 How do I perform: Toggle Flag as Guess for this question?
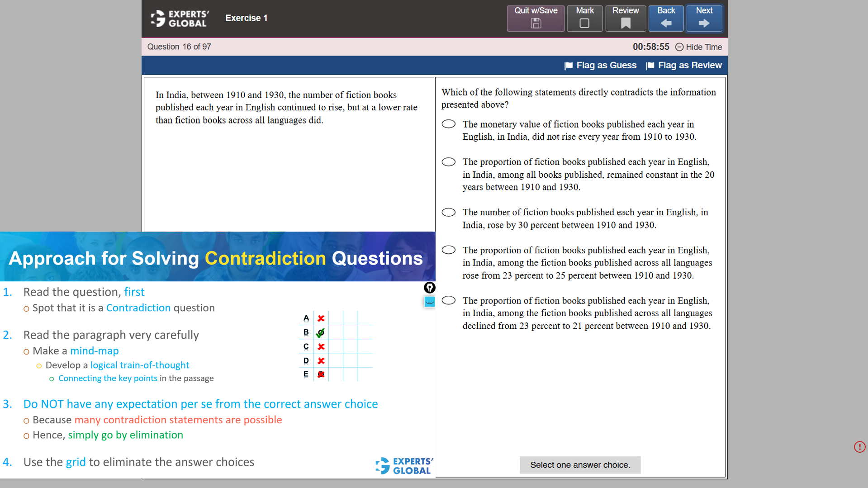click(601, 65)
